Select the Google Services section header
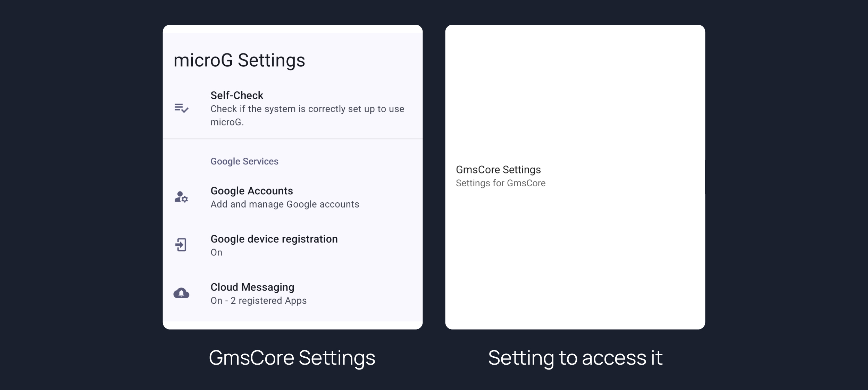This screenshot has width=868, height=390. pyautogui.click(x=244, y=161)
